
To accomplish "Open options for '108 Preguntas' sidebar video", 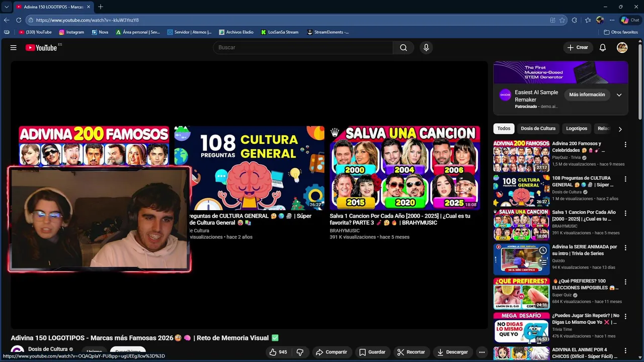I will [x=625, y=179].
